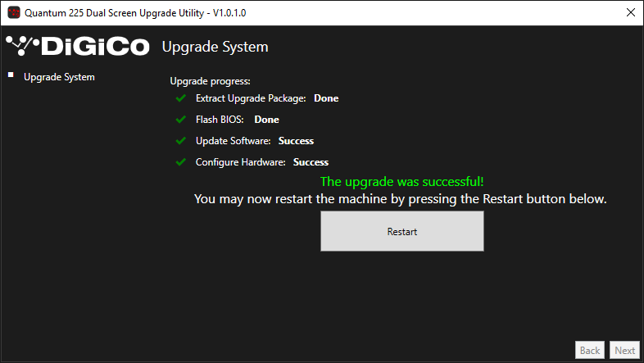Click 'Done' status for Extract Upgrade Package
644x363 pixels.
pos(326,98)
